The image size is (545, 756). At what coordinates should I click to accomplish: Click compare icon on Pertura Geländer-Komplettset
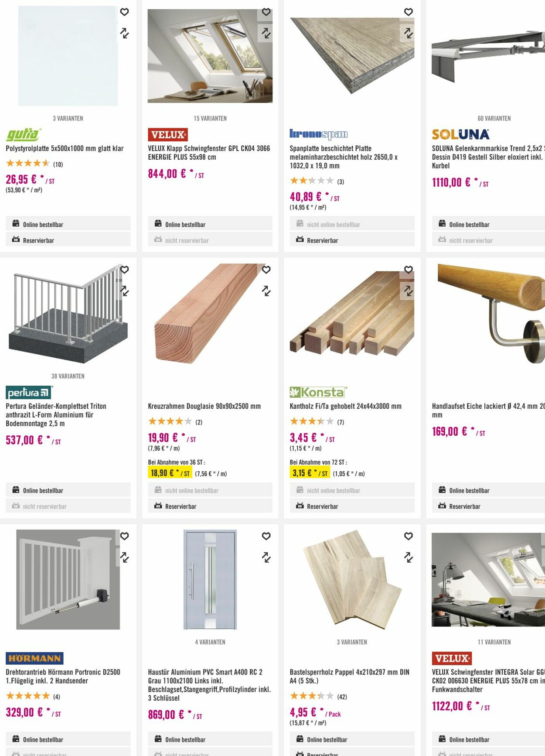[124, 291]
